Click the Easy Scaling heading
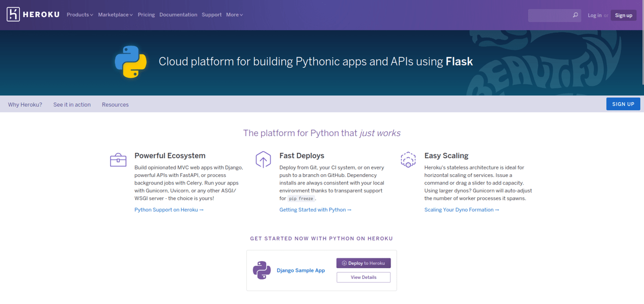The height and width of the screenshot is (304, 644). coord(447,155)
